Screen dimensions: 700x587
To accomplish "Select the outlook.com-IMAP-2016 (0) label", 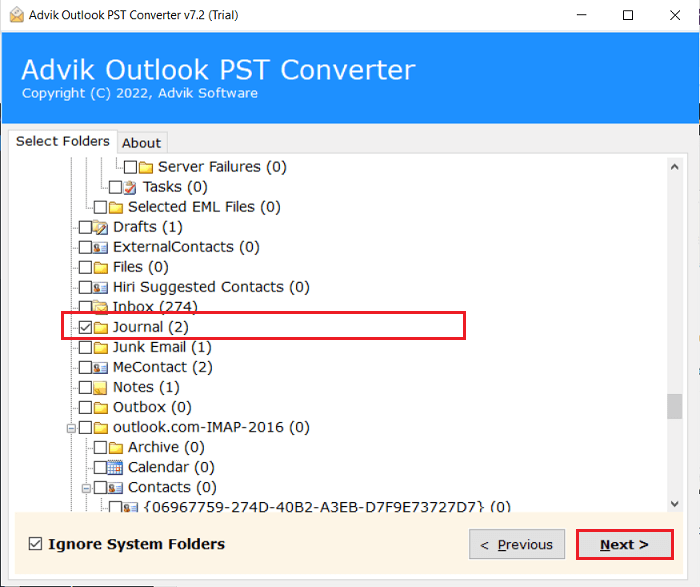I will 211,427.
